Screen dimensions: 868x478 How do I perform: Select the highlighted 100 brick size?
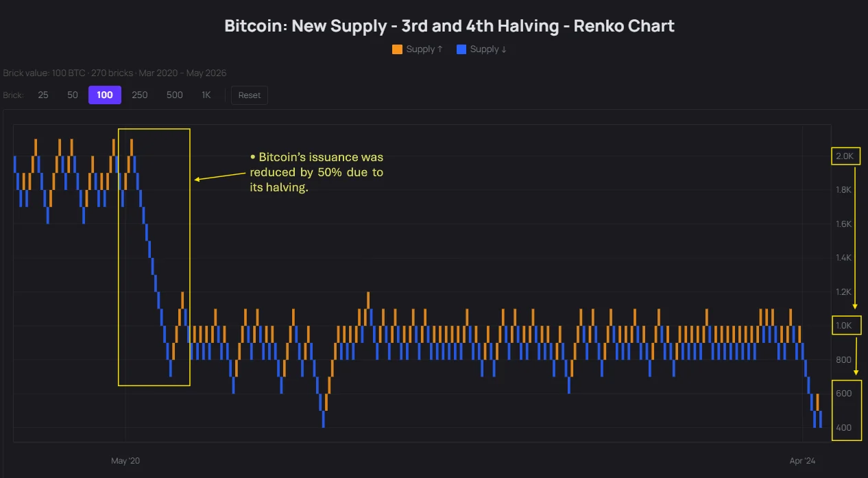105,95
